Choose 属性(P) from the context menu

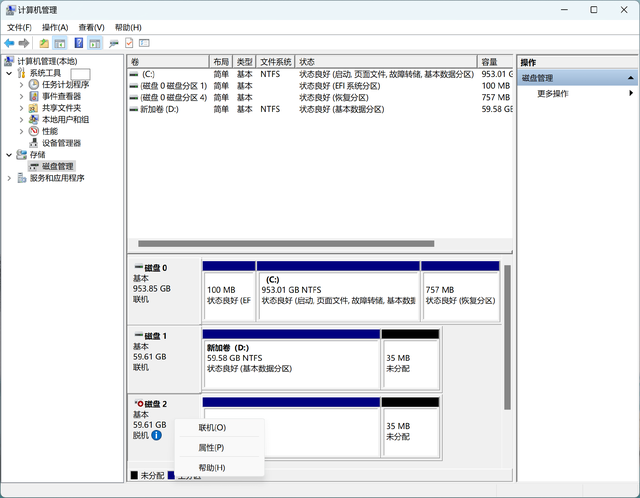tap(220, 447)
